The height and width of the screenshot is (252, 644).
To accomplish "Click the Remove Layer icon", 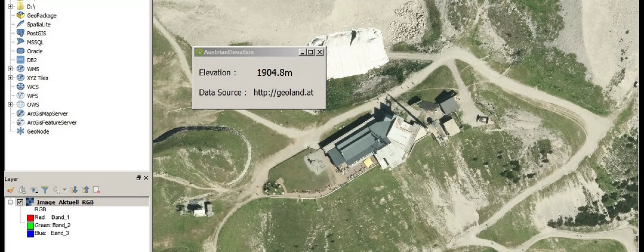I will (96, 190).
